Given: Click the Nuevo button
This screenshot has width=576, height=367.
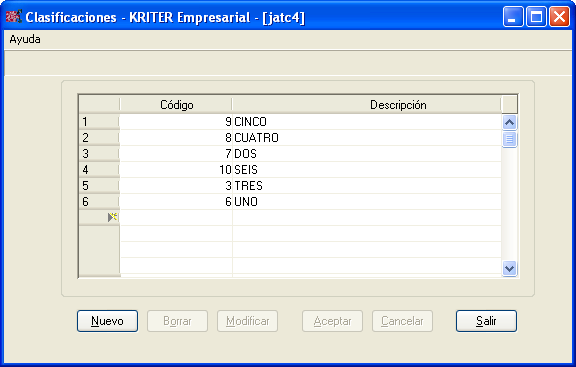Looking at the screenshot, I should (107, 321).
